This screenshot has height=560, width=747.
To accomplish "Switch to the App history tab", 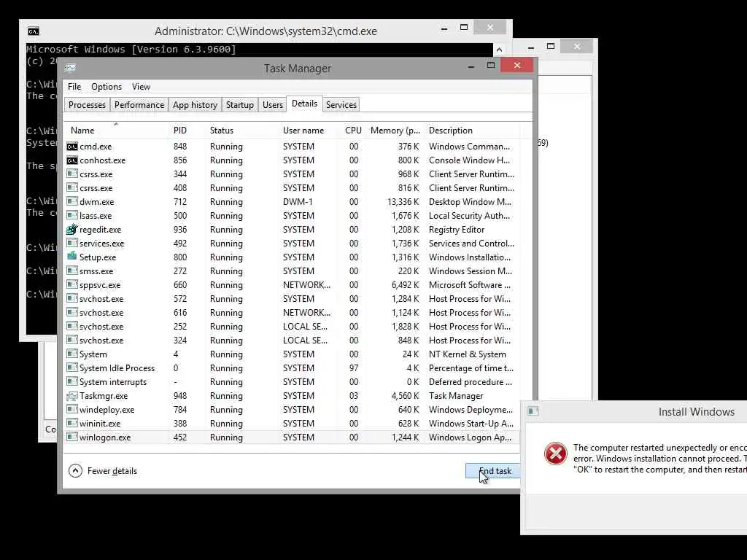I will click(x=195, y=105).
